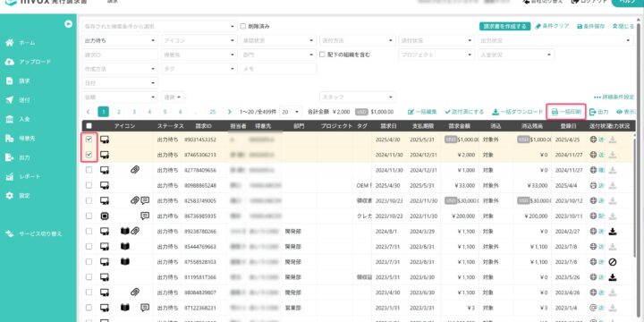Screen dimensions: 644x322
Task: Open the 送付方法 filter dropdown
Action: [x=357, y=40]
